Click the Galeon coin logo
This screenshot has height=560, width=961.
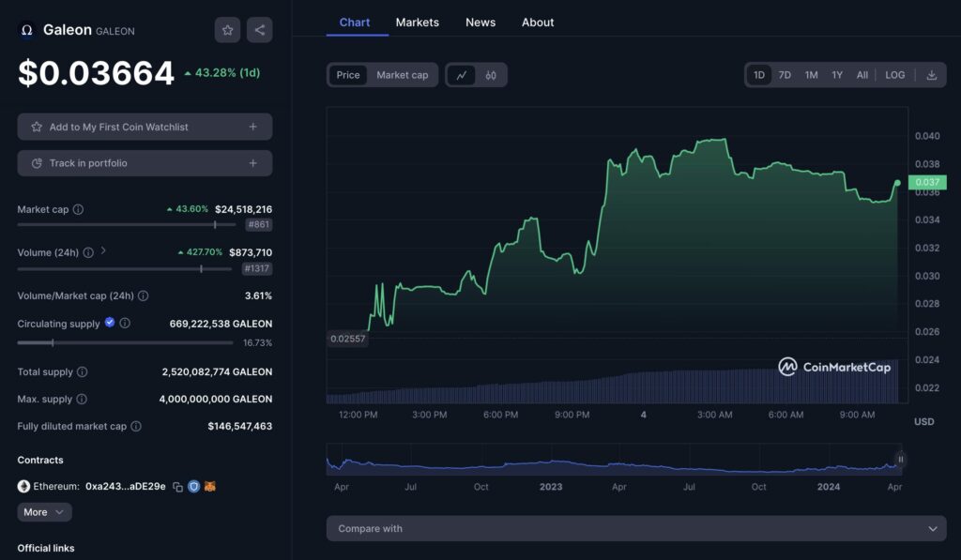tap(26, 30)
